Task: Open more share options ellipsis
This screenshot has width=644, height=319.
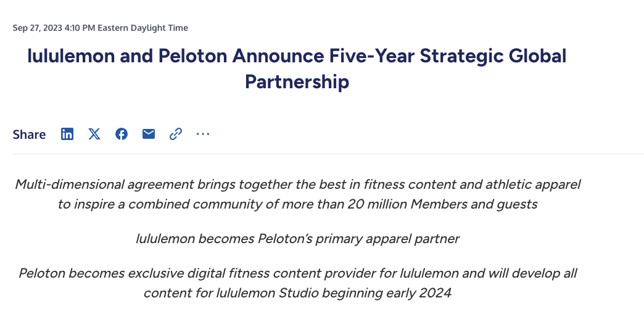Action: (203, 134)
